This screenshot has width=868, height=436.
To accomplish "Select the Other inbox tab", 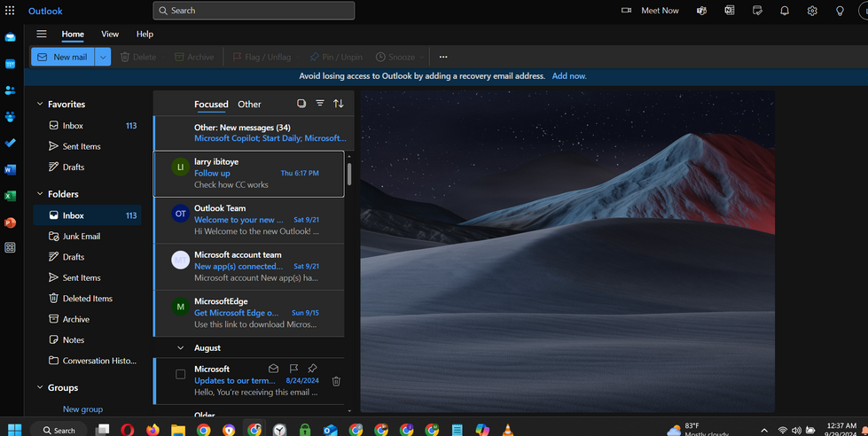I will (x=249, y=104).
